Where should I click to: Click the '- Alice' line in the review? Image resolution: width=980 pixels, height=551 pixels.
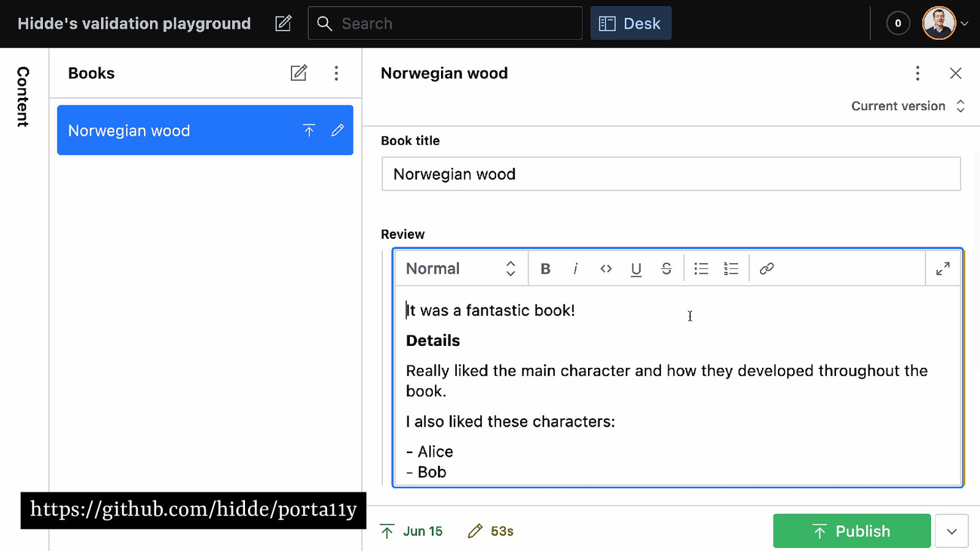[x=429, y=451]
